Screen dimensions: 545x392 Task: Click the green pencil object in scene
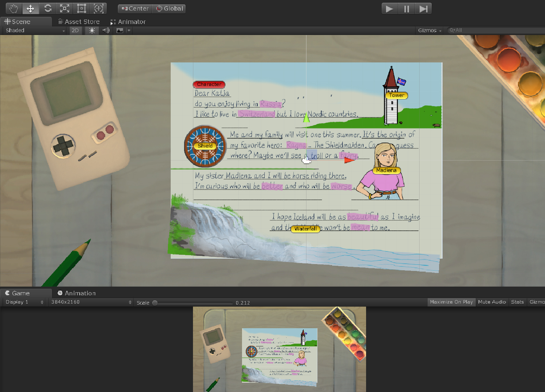pos(67,263)
